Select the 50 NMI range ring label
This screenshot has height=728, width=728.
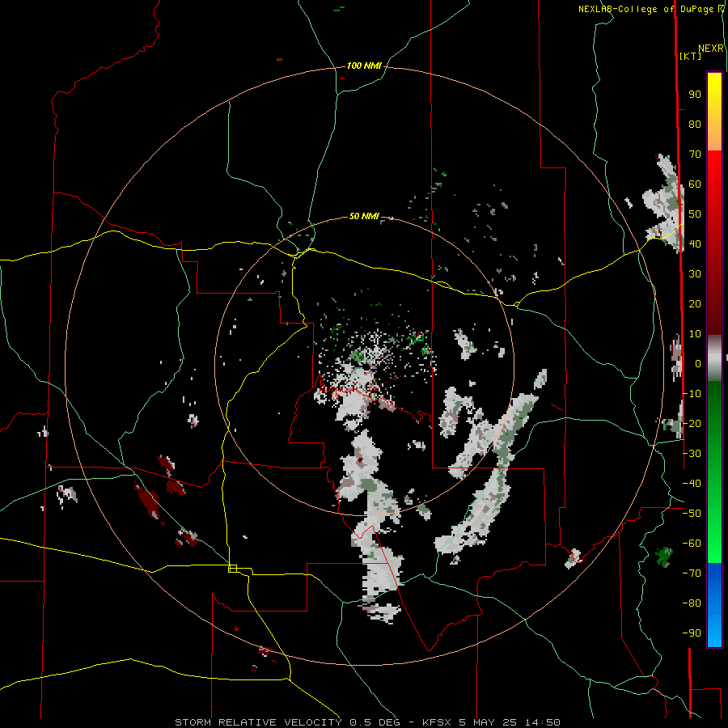coord(364,216)
